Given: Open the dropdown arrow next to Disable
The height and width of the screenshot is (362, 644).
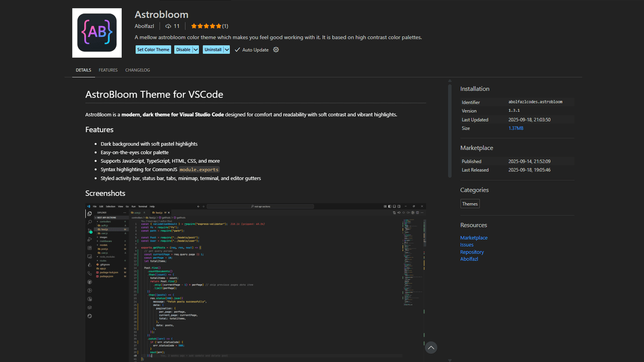Looking at the screenshot, I should pyautogui.click(x=196, y=50).
